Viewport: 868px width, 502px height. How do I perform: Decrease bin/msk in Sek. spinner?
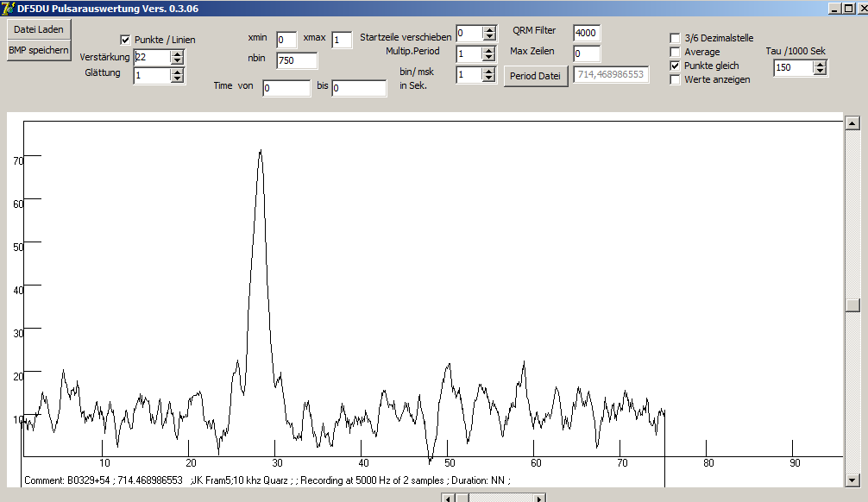(x=488, y=78)
